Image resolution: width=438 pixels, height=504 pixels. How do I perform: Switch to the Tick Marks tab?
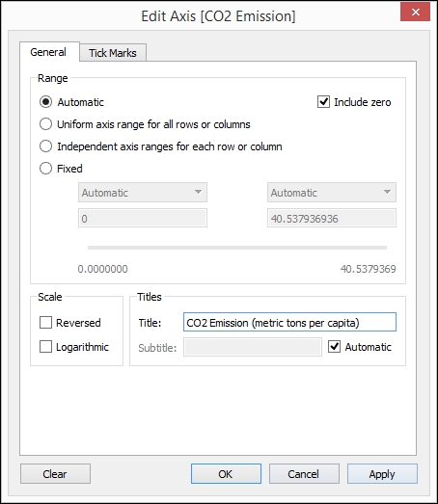[x=113, y=53]
